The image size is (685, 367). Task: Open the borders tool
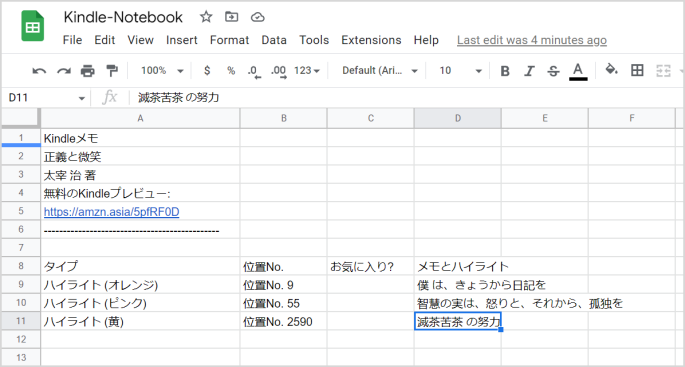637,70
